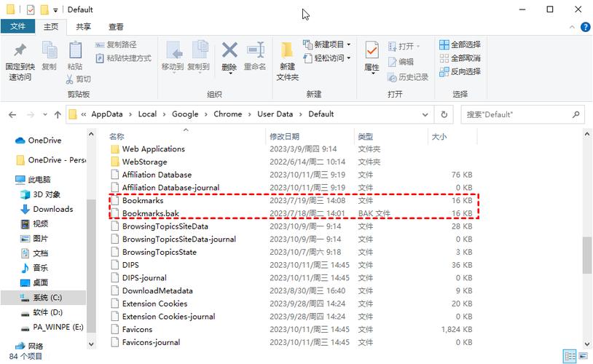Select Copy path option
593x364 pixels.
coord(116,44)
